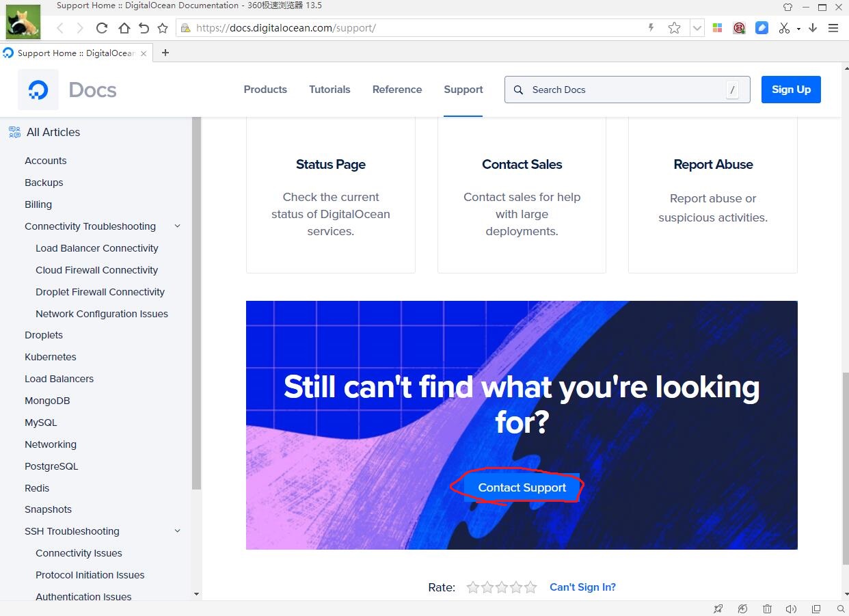Open page zoom magnifier in status bar
The height and width of the screenshot is (616, 849).
(841, 608)
